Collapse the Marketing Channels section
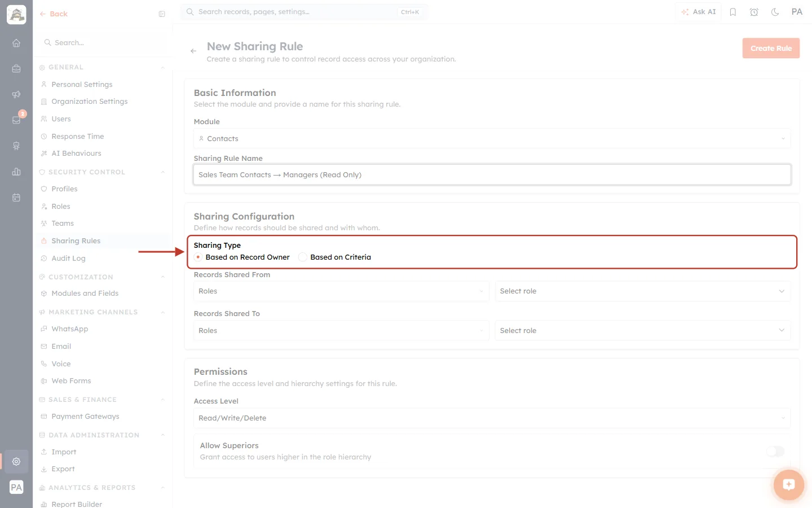The width and height of the screenshot is (812, 508). [x=163, y=312]
